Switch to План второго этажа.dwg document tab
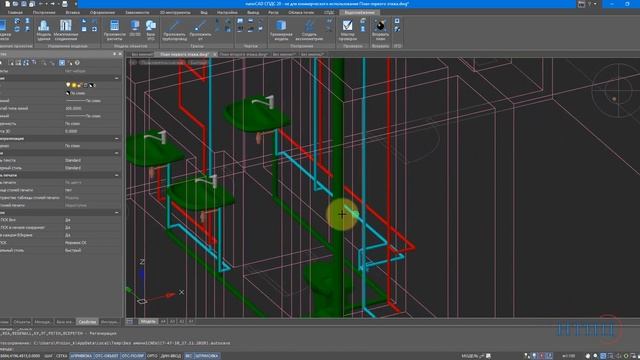This screenshot has width=640, height=360. pos(244,54)
